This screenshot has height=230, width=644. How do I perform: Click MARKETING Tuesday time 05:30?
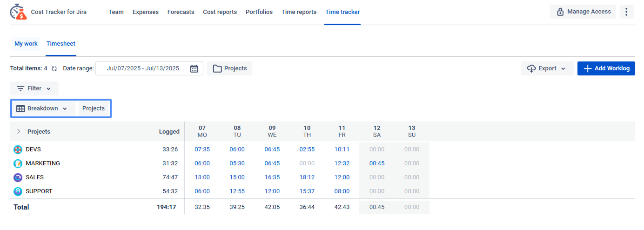coord(237,163)
